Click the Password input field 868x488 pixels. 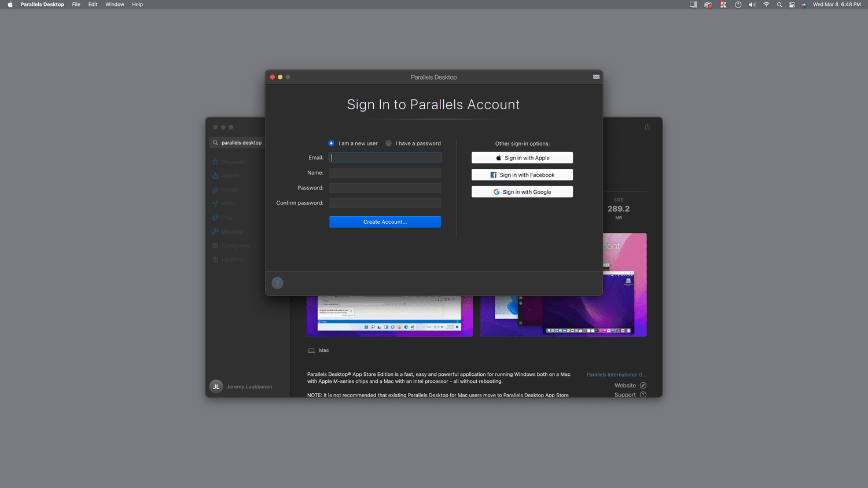pyautogui.click(x=385, y=187)
